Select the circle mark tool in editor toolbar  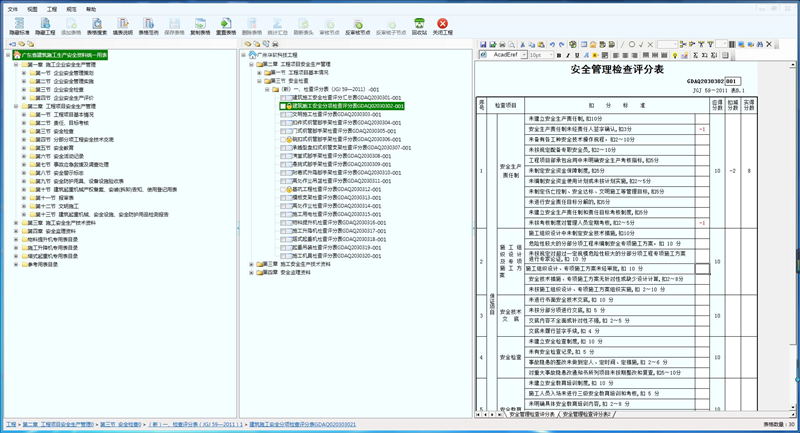pyautogui.click(x=632, y=44)
